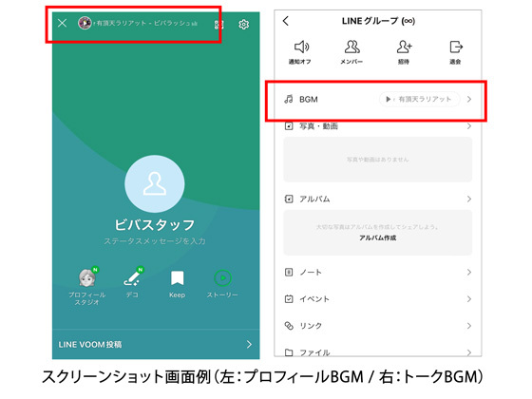Tap the BGM music note icon

click(x=289, y=99)
